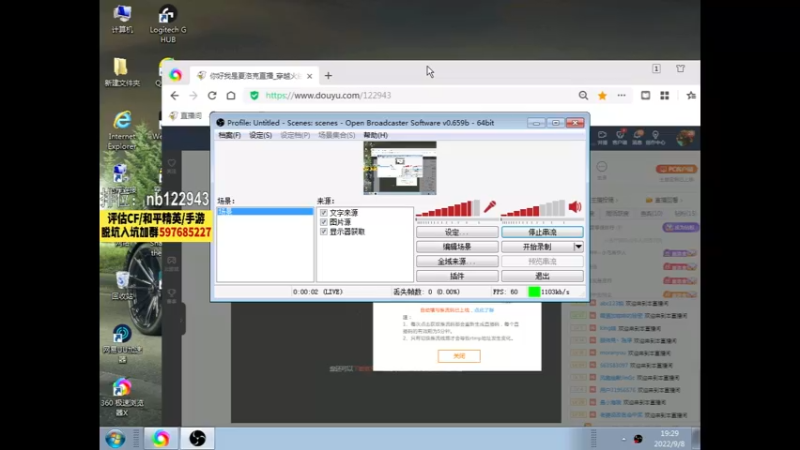
Task: Click the browser search magnifier icon
Action: pyautogui.click(x=583, y=95)
